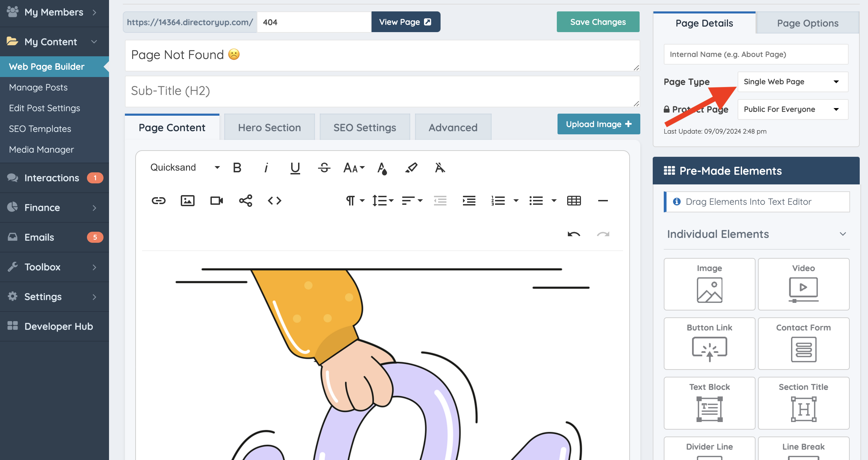Open the Code View icon

(275, 201)
